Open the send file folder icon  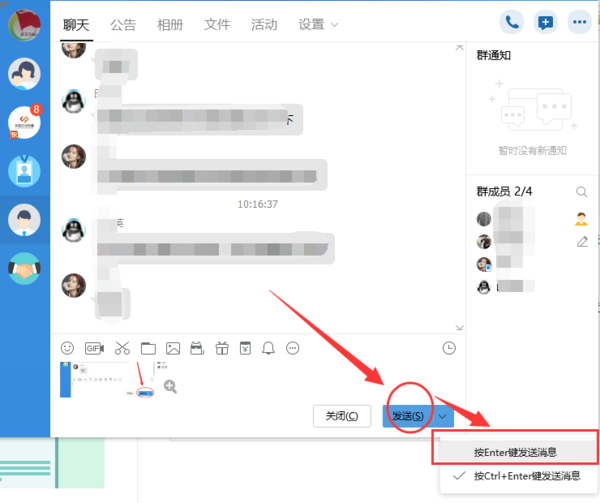tap(148, 348)
